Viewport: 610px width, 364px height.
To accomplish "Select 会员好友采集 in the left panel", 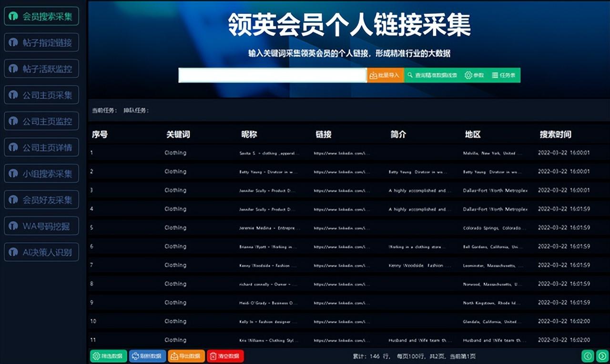I will pyautogui.click(x=41, y=200).
